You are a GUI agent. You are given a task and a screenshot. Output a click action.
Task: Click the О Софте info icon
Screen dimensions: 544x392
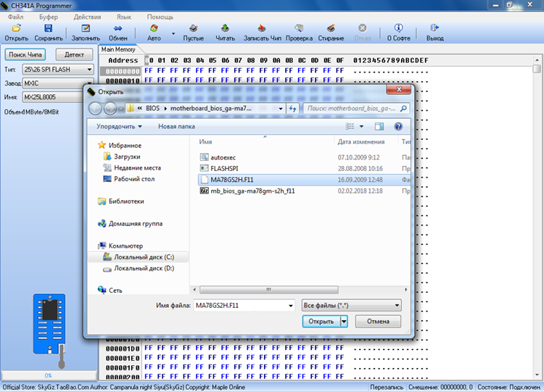398,28
